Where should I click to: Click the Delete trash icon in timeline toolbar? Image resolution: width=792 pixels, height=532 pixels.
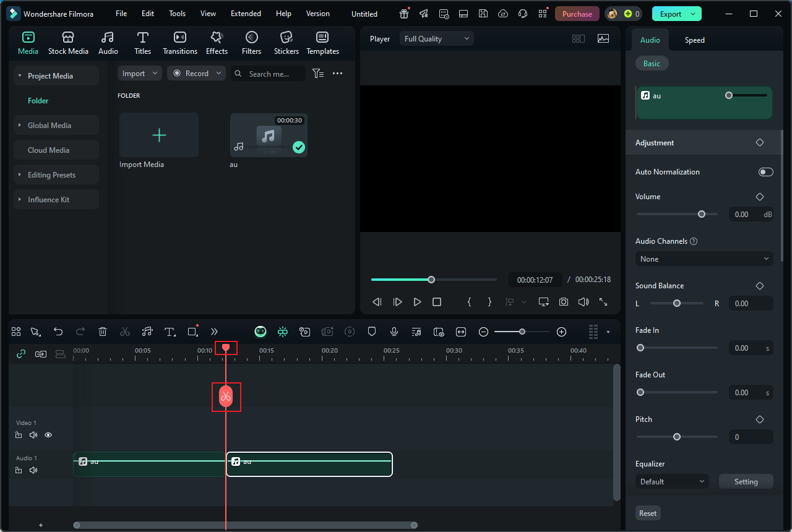pos(103,332)
